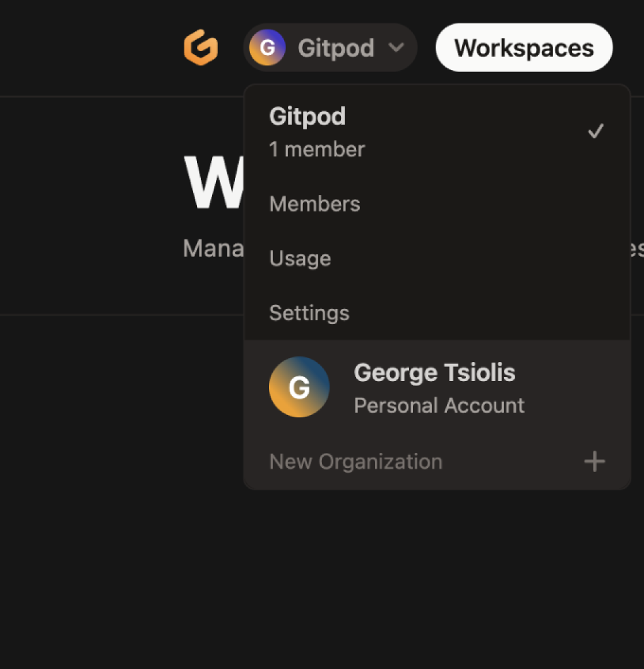Open Usage from the dropdown menu
The height and width of the screenshot is (669, 644).
coord(300,258)
